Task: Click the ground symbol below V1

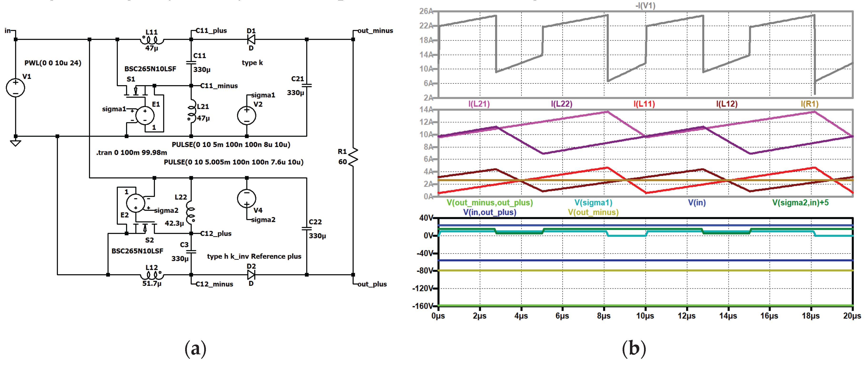Action: click(x=15, y=143)
